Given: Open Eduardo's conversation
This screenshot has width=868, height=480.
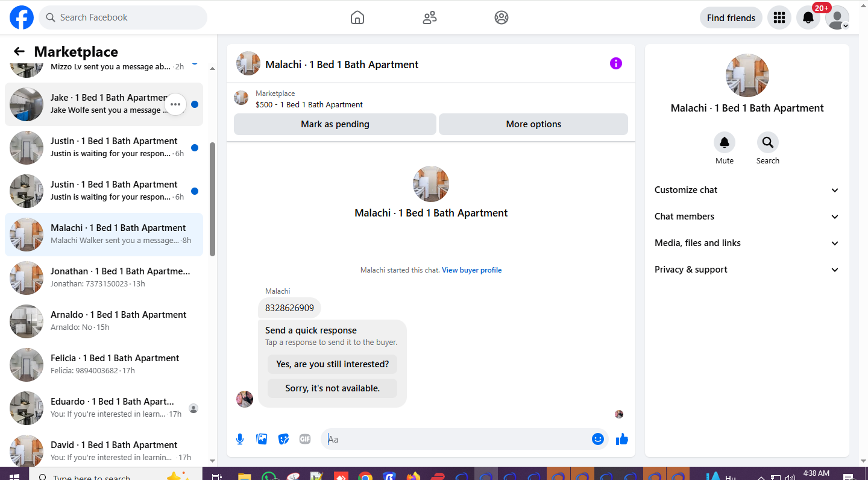Looking at the screenshot, I should [x=104, y=408].
